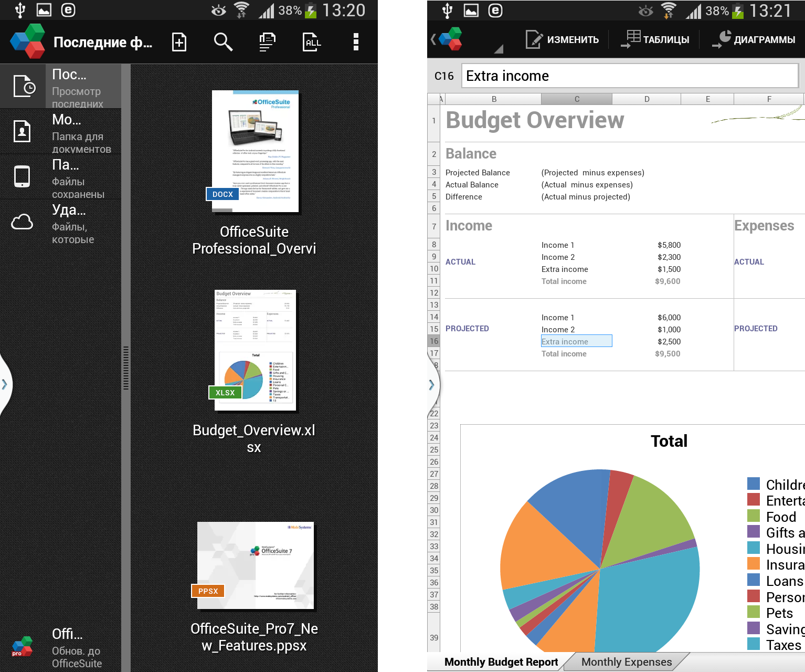Select the device storage phone icon
Screen dimensions: 805x672
click(x=22, y=176)
